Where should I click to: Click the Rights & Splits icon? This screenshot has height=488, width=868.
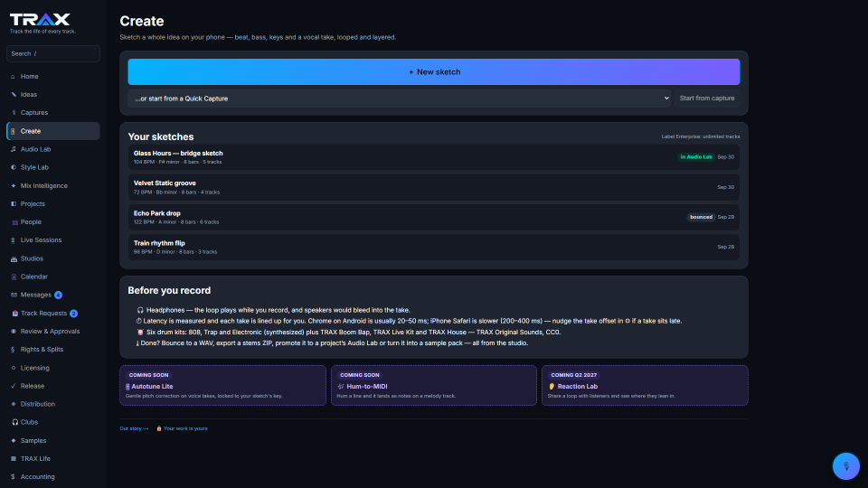pos(14,350)
